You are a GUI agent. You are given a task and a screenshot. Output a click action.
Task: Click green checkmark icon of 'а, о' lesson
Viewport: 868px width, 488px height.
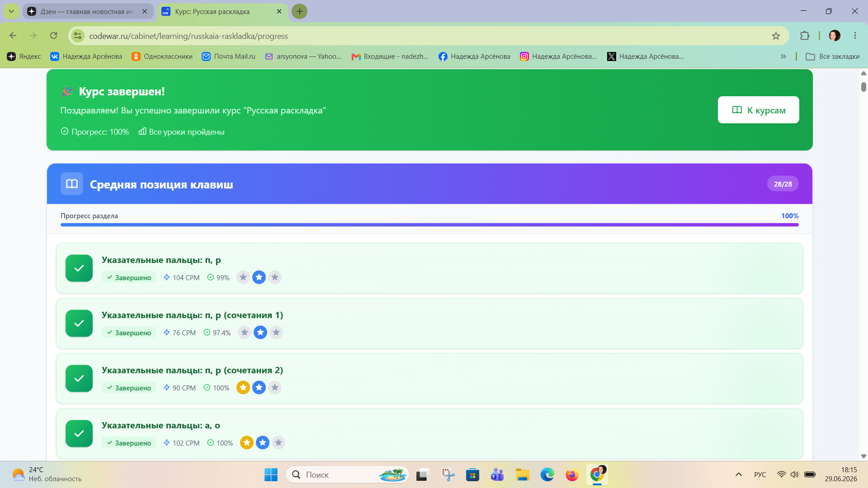tap(79, 434)
